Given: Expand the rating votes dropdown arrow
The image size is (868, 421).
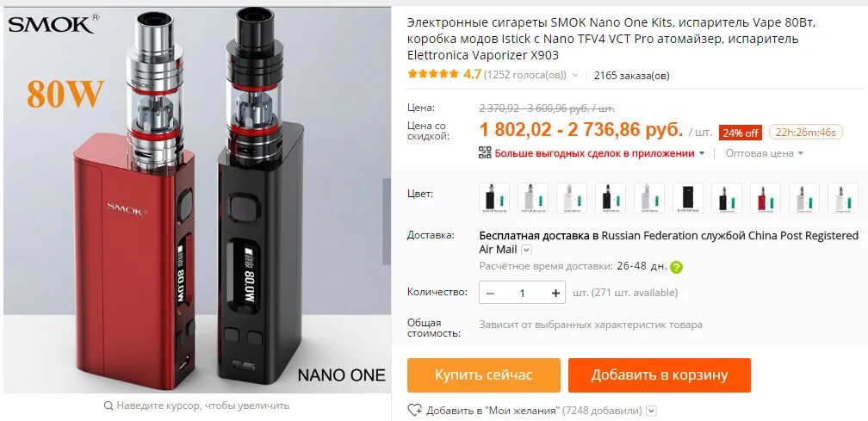Looking at the screenshot, I should [x=575, y=75].
